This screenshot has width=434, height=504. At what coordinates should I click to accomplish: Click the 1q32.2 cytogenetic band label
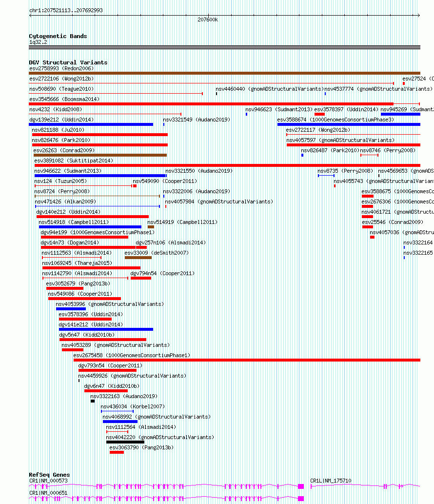tap(38, 42)
